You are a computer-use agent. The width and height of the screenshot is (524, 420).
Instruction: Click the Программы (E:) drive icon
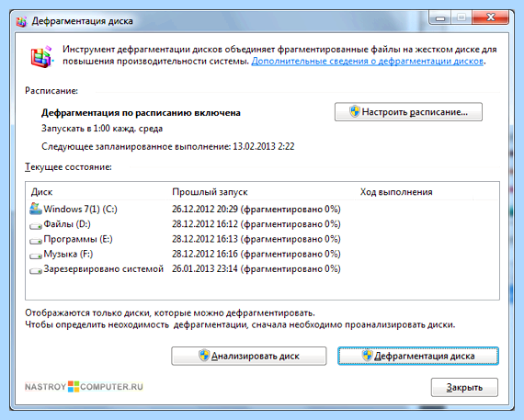(36, 241)
